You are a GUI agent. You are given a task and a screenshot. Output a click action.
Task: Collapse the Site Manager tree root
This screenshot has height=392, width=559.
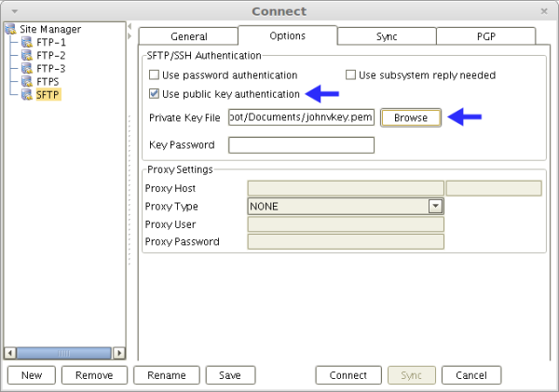point(11,29)
